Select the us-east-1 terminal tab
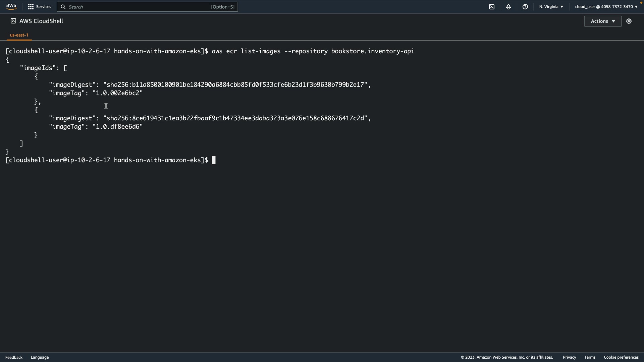 pos(19,35)
